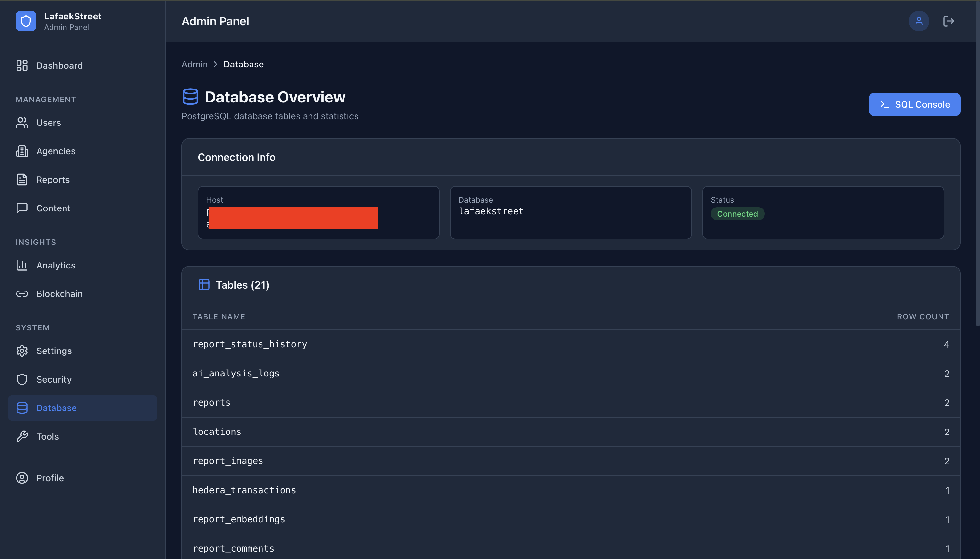The image size is (980, 559).
Task: Select the Content chat icon
Action: click(x=22, y=208)
